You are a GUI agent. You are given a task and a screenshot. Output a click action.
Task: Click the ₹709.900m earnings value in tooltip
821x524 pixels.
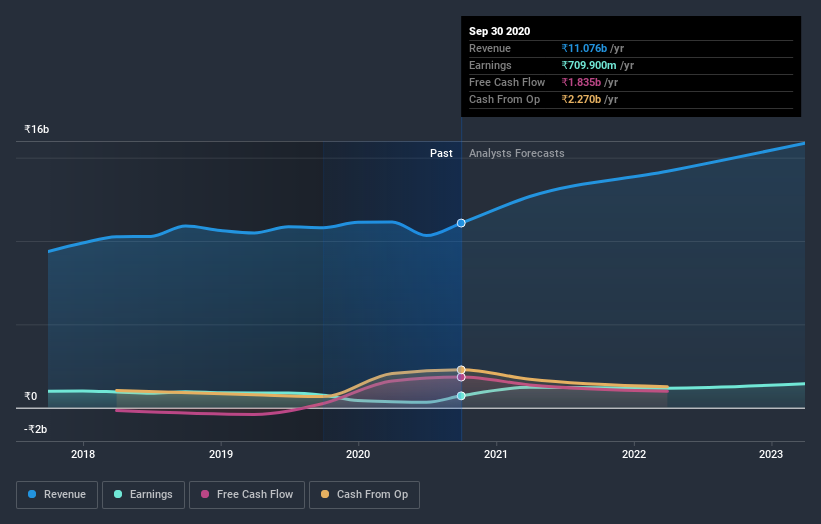click(x=589, y=65)
